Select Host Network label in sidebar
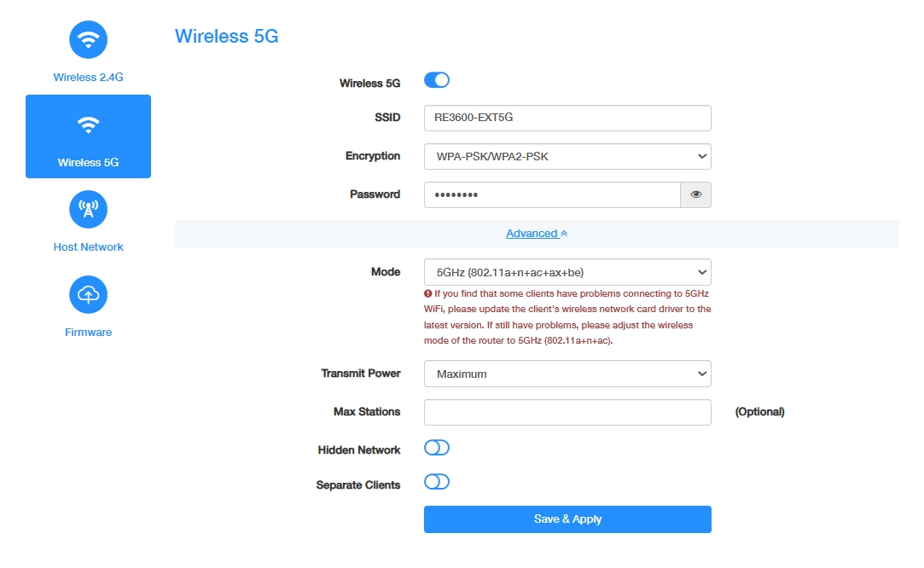 pyautogui.click(x=89, y=246)
